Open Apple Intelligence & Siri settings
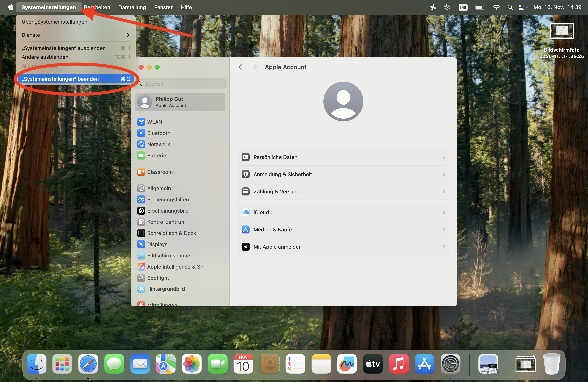 click(x=176, y=267)
